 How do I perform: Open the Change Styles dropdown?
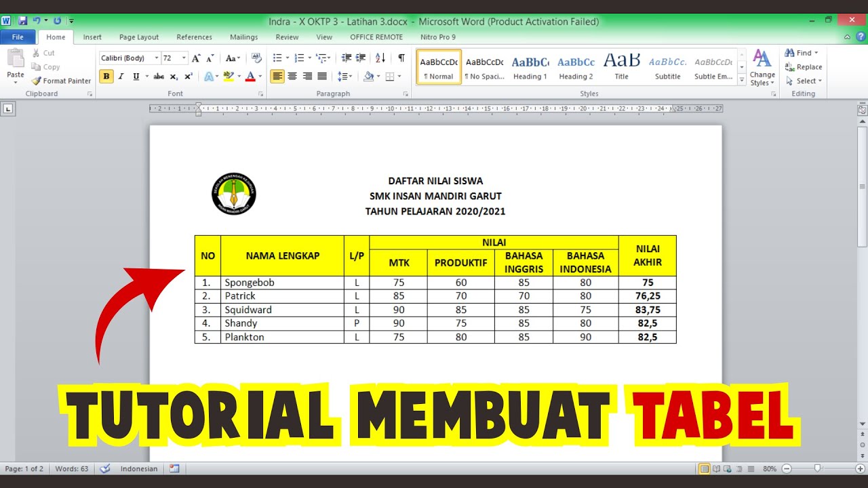[x=762, y=68]
